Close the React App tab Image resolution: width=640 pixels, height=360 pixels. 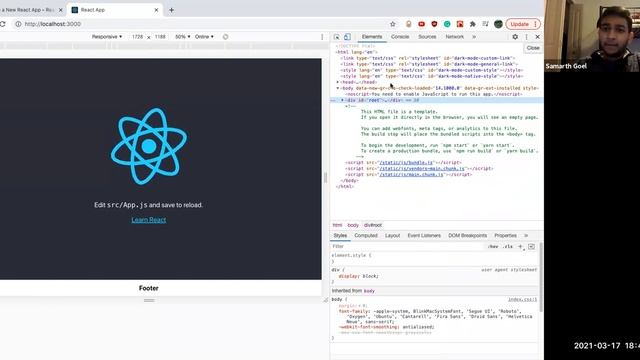[x=156, y=10]
